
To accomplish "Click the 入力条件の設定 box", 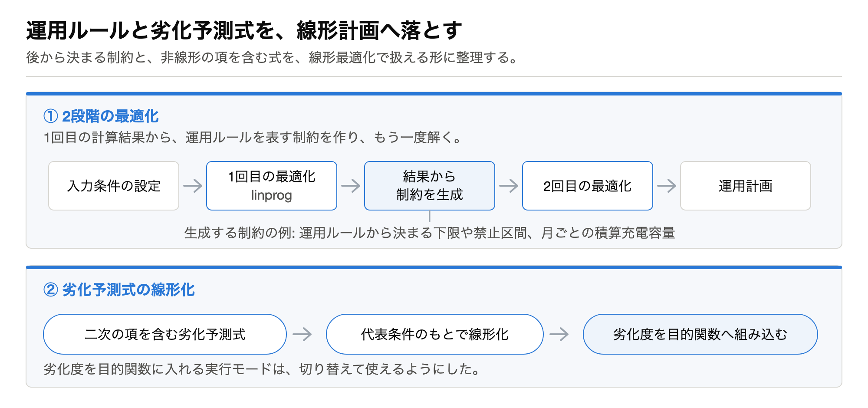I will 114,186.
